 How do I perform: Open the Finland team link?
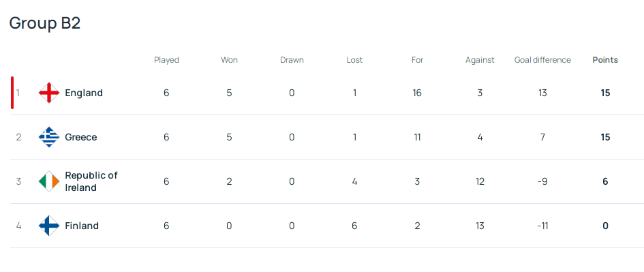[x=82, y=226]
